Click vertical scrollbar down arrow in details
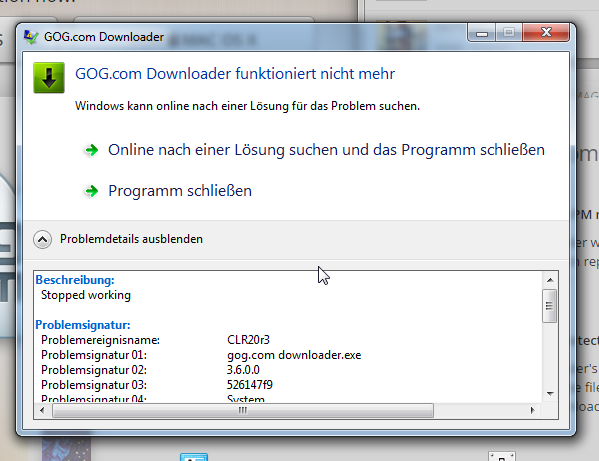The width and height of the screenshot is (599, 461). coord(550,393)
